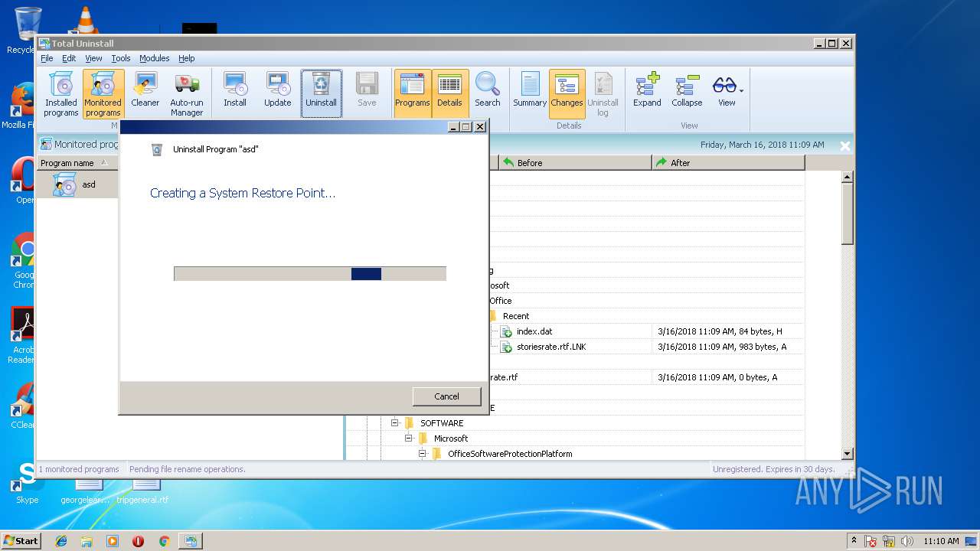Close the monitored programs info bar
Screen dimensions: 980x551
[844, 145]
